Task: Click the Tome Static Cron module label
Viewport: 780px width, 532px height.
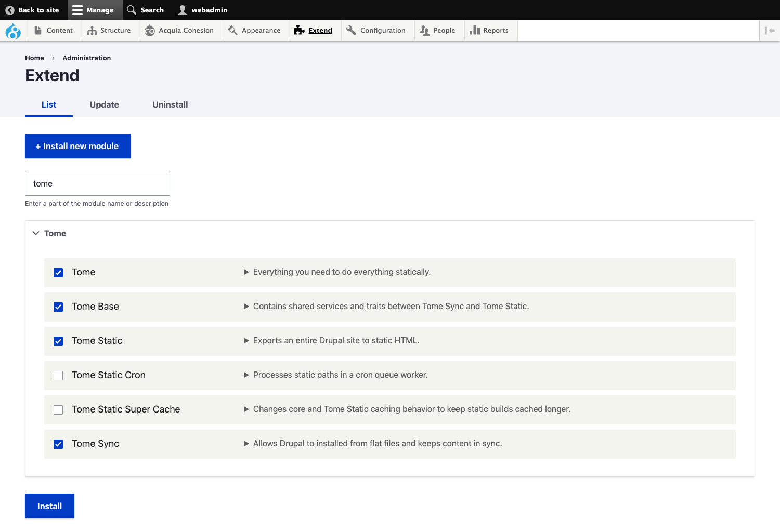Action: click(x=109, y=375)
